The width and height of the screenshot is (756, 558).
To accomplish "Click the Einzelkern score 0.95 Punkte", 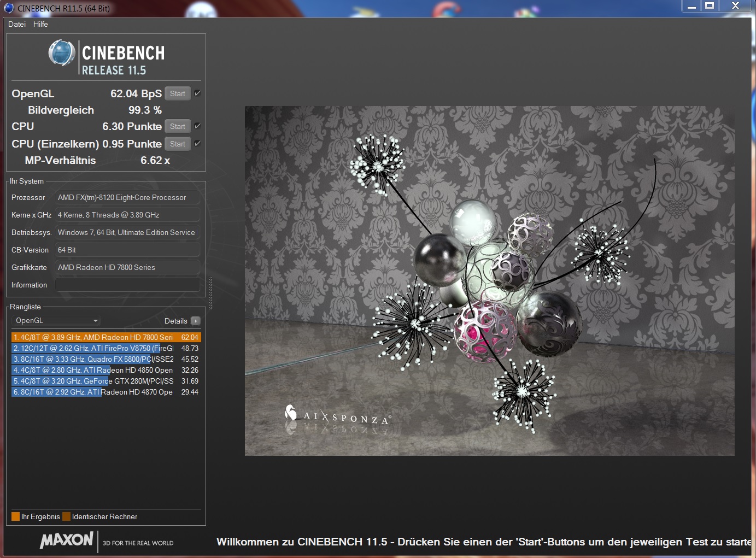I will [132, 144].
